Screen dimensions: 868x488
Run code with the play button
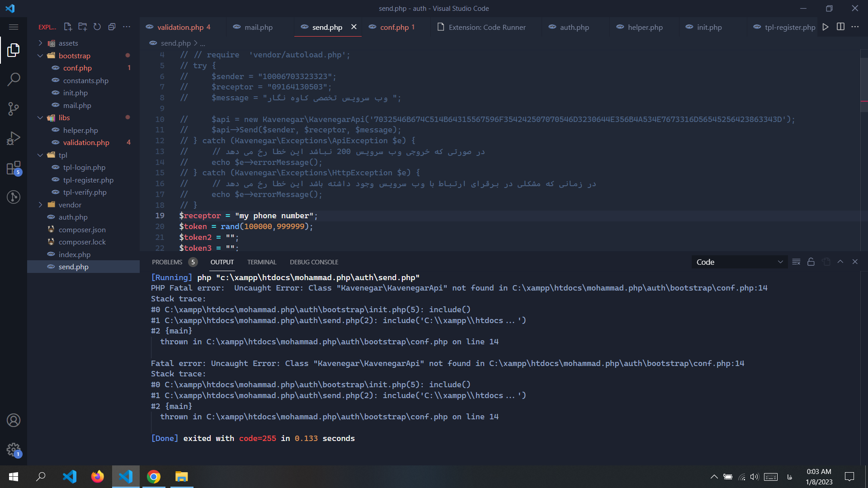pos(826,27)
